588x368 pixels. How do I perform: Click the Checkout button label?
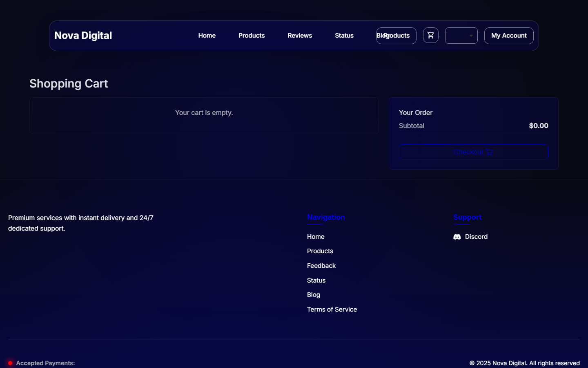point(468,152)
